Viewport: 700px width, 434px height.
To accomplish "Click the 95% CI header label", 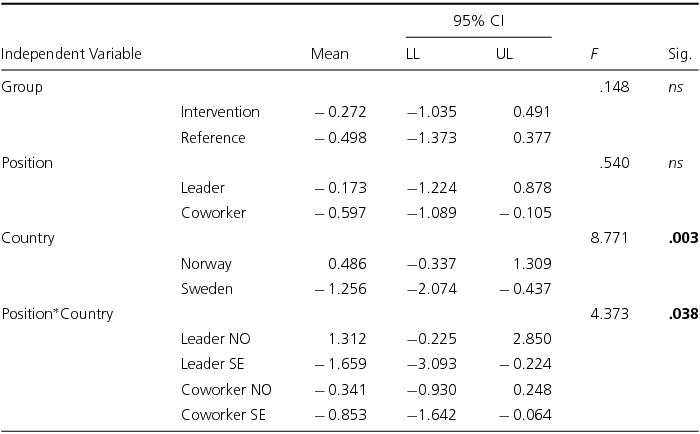I will [x=472, y=22].
